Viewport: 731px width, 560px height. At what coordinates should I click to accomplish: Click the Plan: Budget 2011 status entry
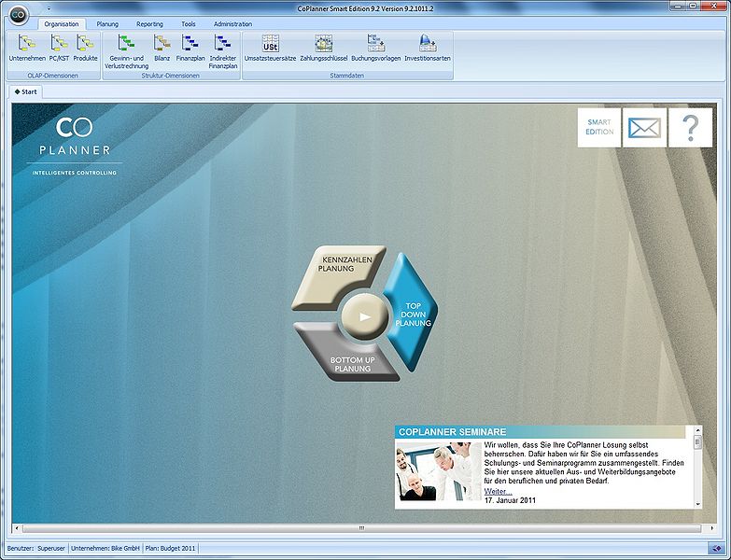(x=170, y=549)
